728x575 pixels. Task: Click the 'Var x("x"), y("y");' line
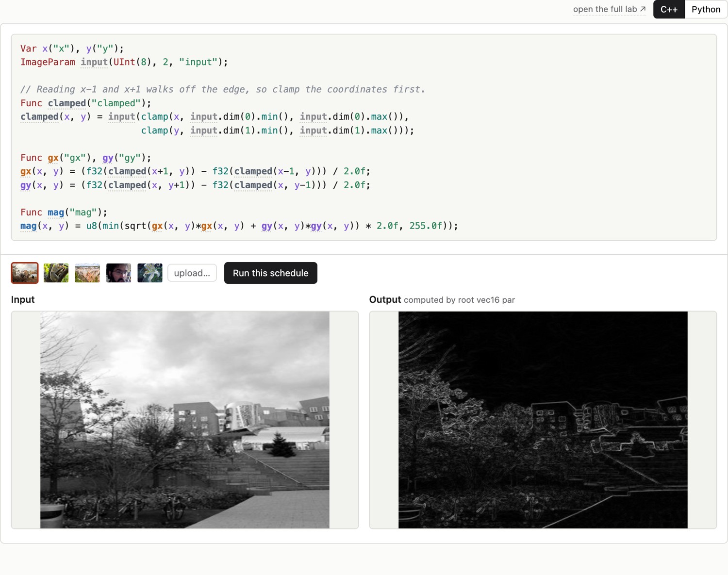pyautogui.click(x=72, y=49)
